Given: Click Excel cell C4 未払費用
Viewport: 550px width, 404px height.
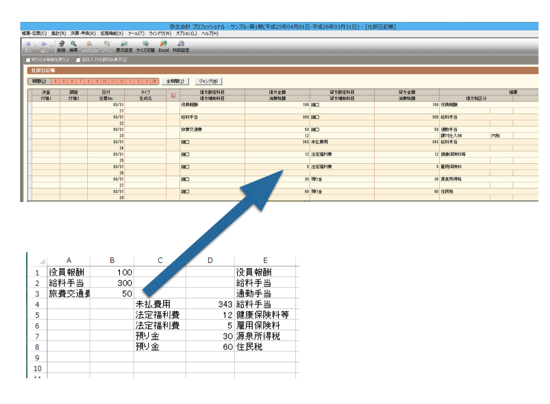Looking at the screenshot, I should pos(160,304).
